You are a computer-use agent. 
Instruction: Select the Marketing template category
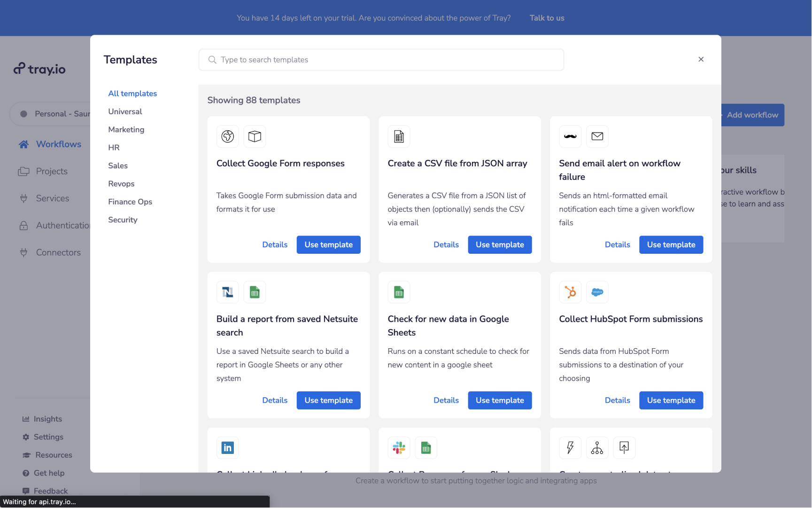[x=126, y=129]
